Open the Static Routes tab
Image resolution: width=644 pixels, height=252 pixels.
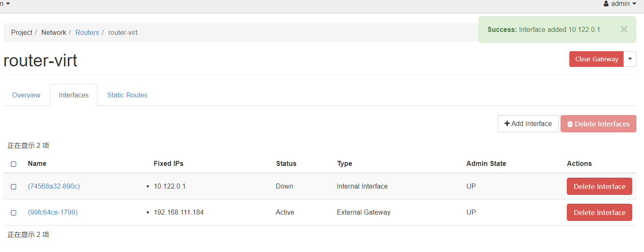point(127,95)
